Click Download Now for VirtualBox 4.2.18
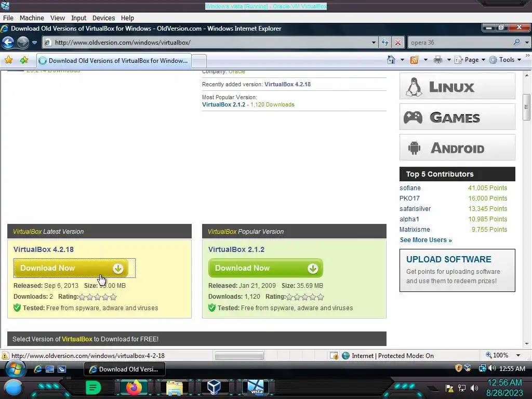532x399 pixels. click(71, 268)
